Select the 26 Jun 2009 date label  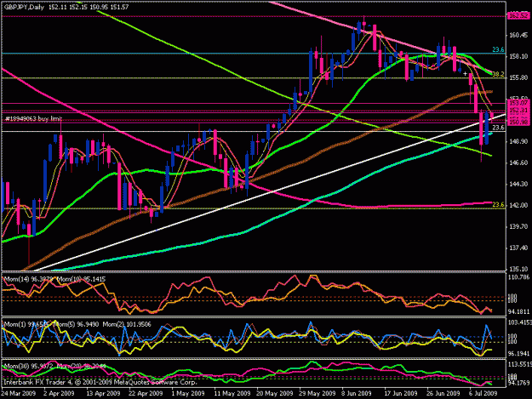443,393
